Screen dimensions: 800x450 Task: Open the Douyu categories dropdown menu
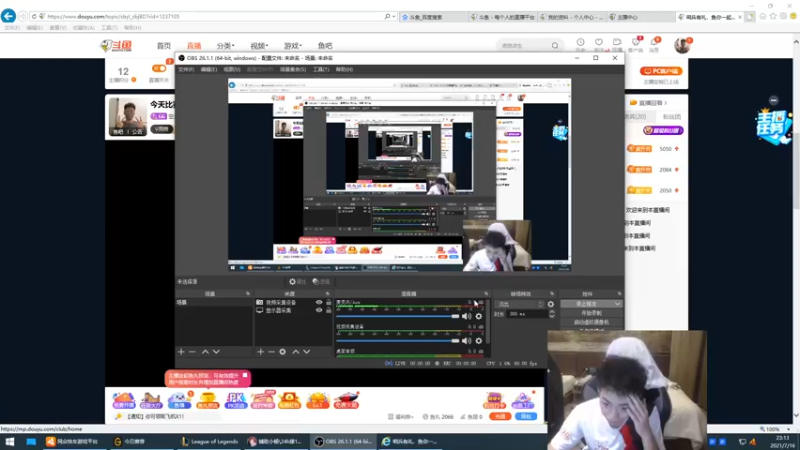225,46
